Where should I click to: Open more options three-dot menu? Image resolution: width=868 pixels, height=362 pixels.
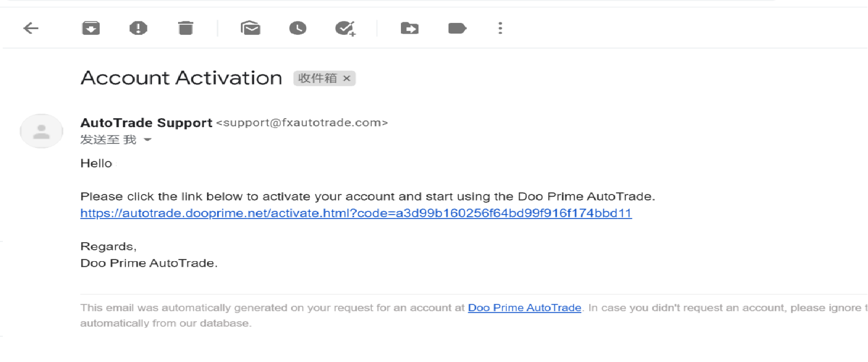click(500, 28)
